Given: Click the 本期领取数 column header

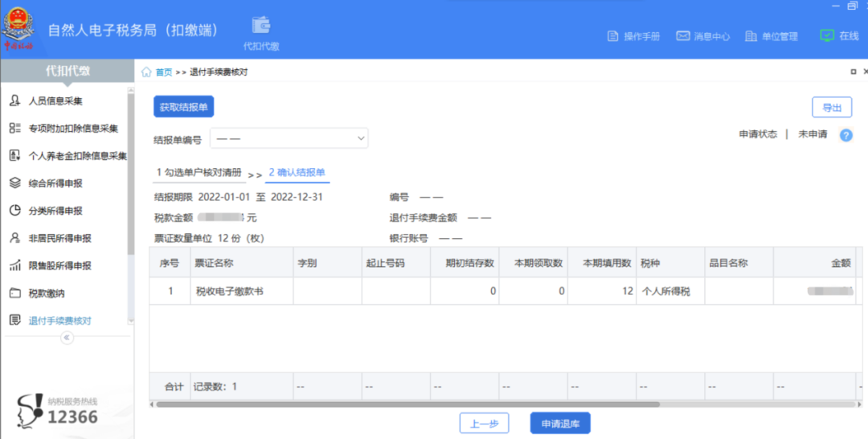Looking at the screenshot, I should tap(533, 263).
